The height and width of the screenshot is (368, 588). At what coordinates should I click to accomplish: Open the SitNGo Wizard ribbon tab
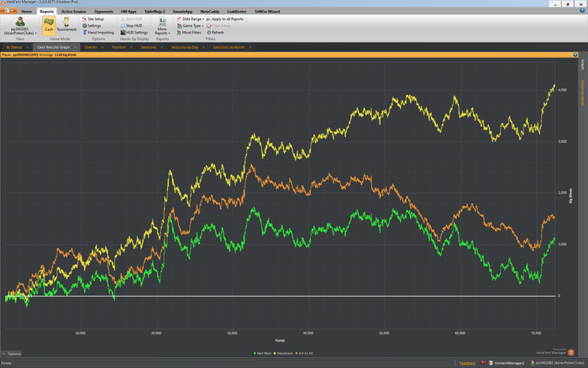(x=267, y=12)
